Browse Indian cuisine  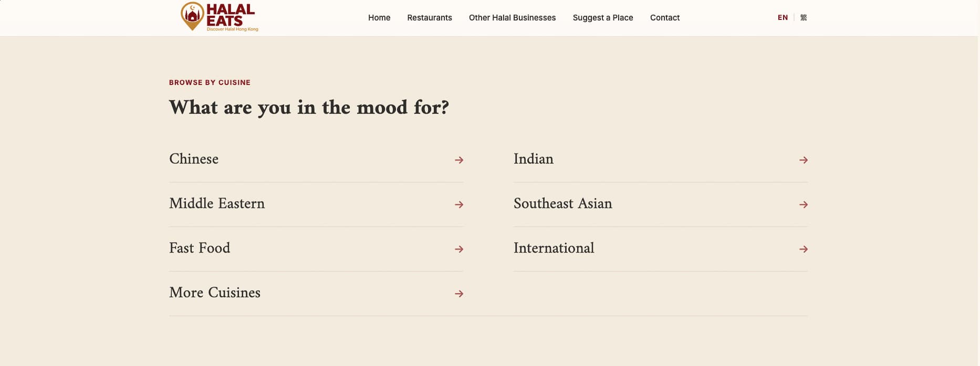[661, 160]
